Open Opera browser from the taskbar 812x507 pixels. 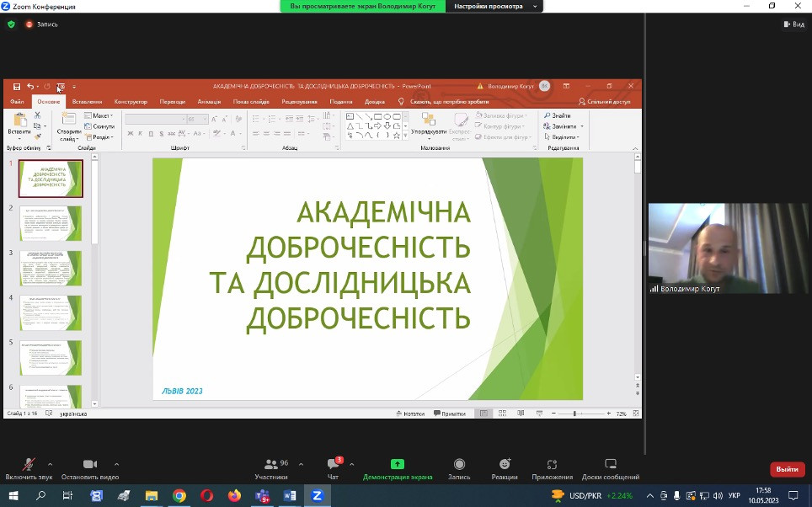click(206, 496)
